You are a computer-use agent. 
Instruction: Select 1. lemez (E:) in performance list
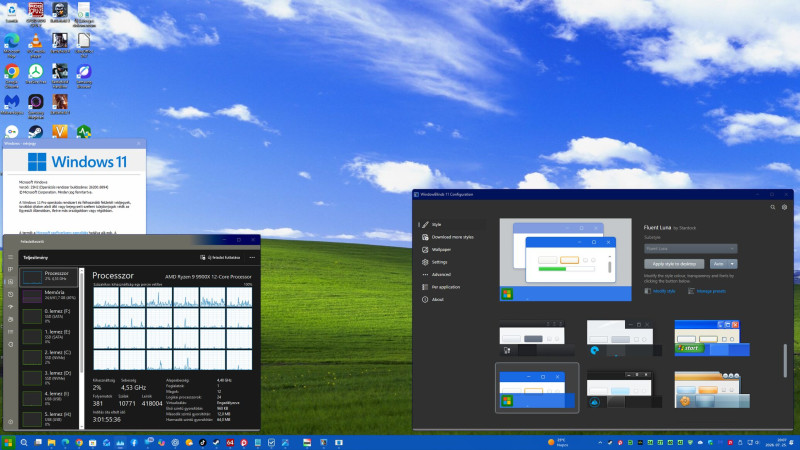point(49,336)
